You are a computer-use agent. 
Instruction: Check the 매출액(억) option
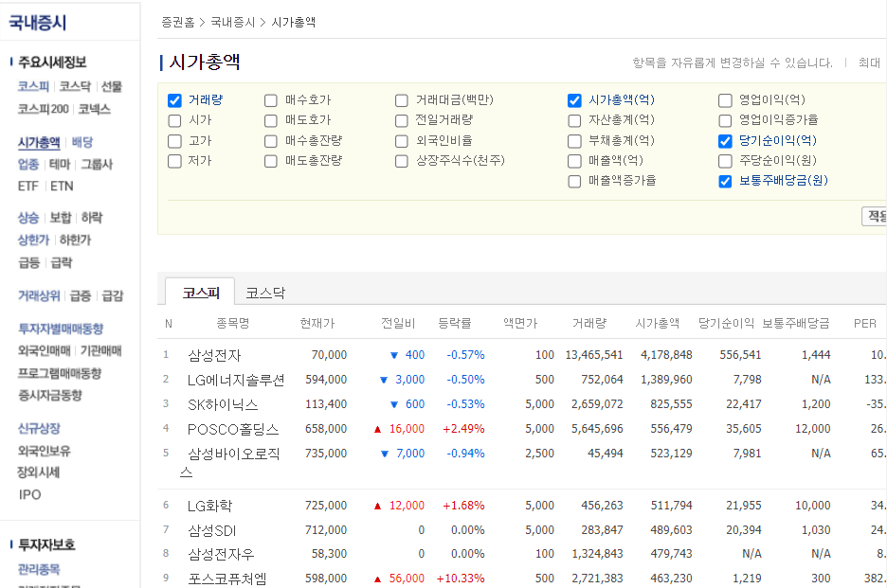click(x=574, y=161)
